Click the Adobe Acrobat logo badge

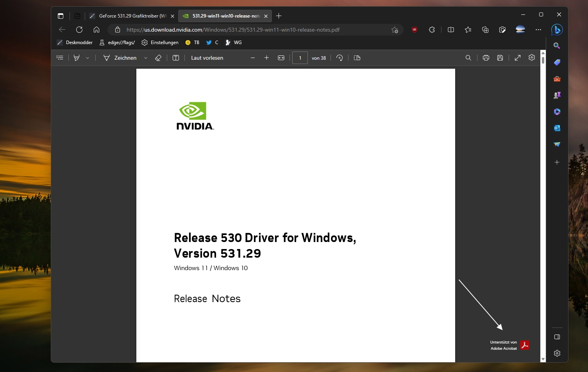pos(525,345)
